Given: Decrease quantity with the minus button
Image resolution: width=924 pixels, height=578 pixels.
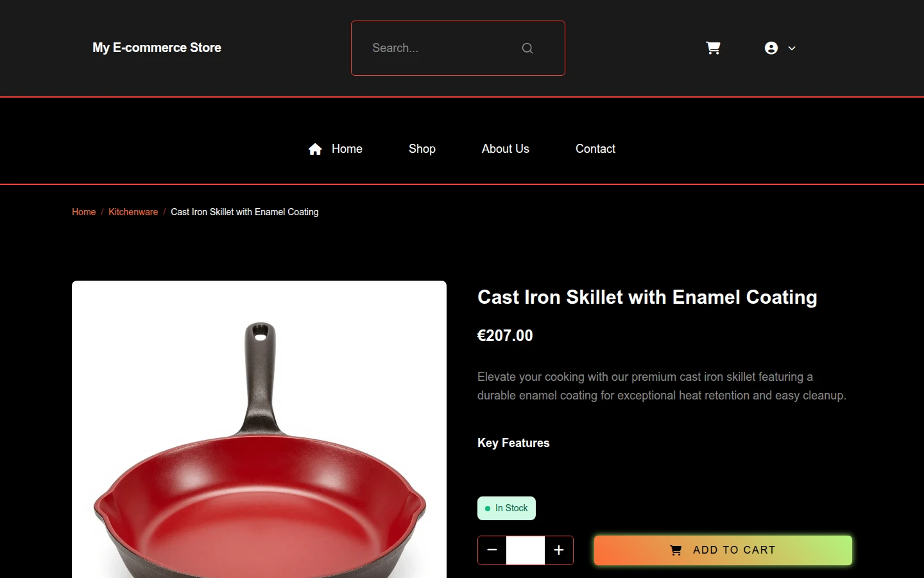Looking at the screenshot, I should point(492,550).
